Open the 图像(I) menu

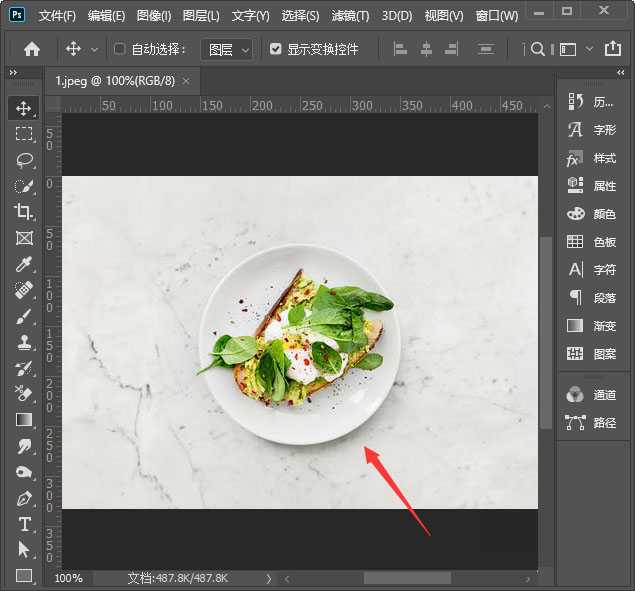(154, 16)
